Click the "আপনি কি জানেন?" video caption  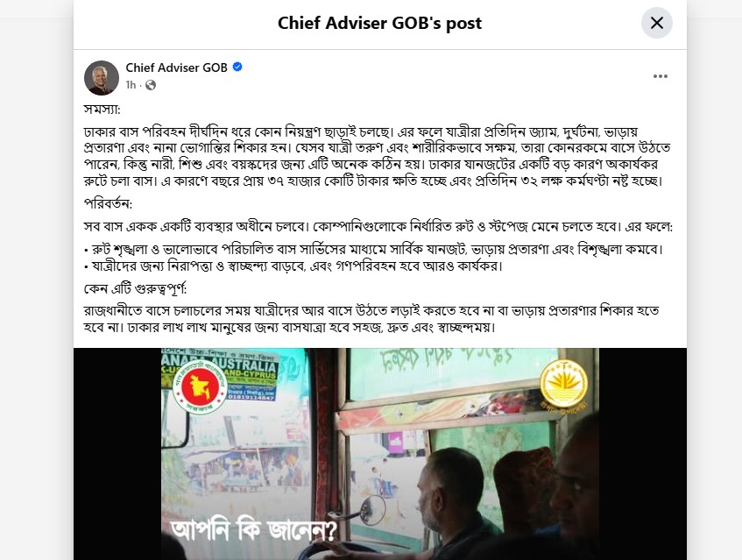254,530
